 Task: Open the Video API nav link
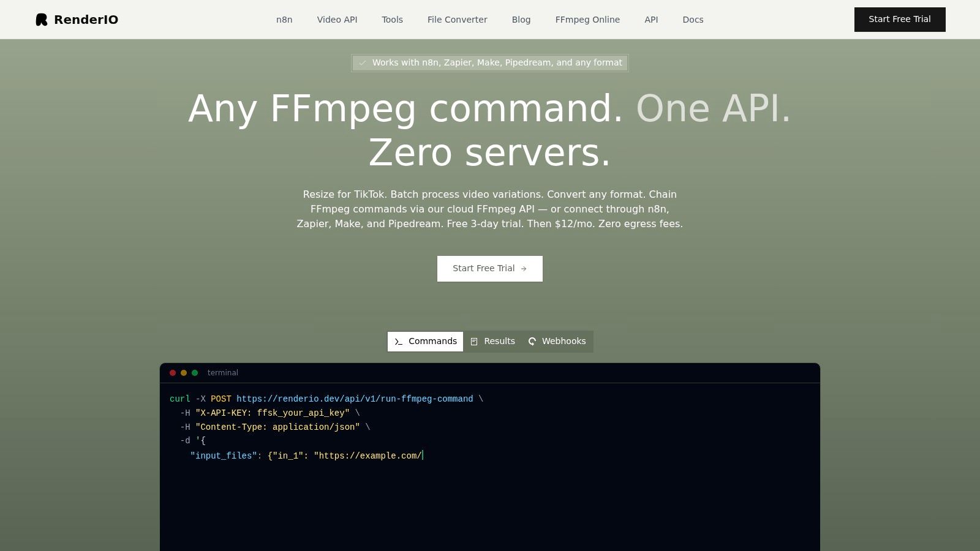[x=337, y=20]
